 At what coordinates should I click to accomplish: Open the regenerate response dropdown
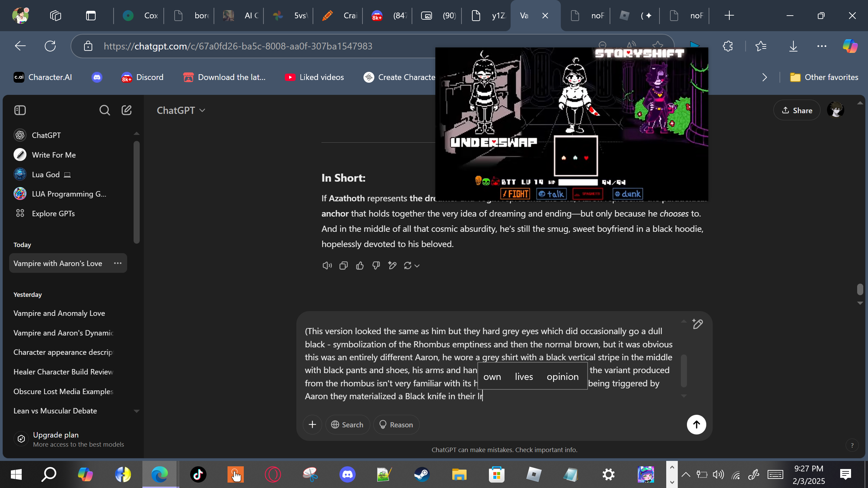click(x=412, y=266)
